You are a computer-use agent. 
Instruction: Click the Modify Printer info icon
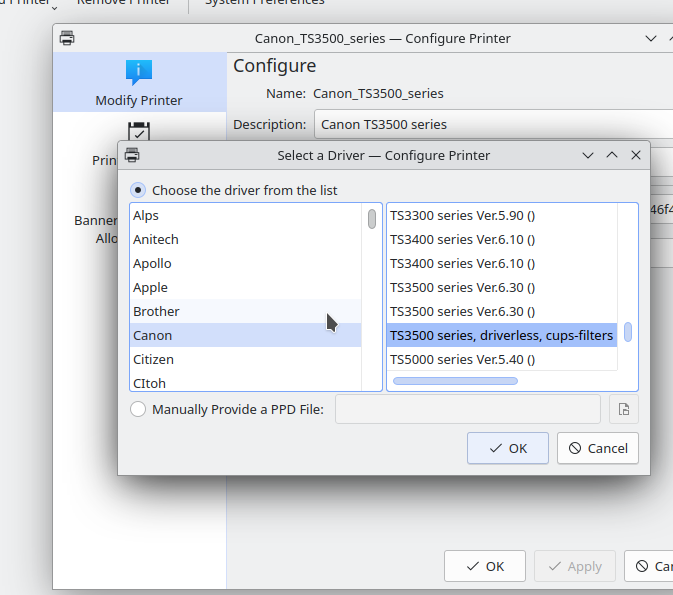click(x=139, y=72)
